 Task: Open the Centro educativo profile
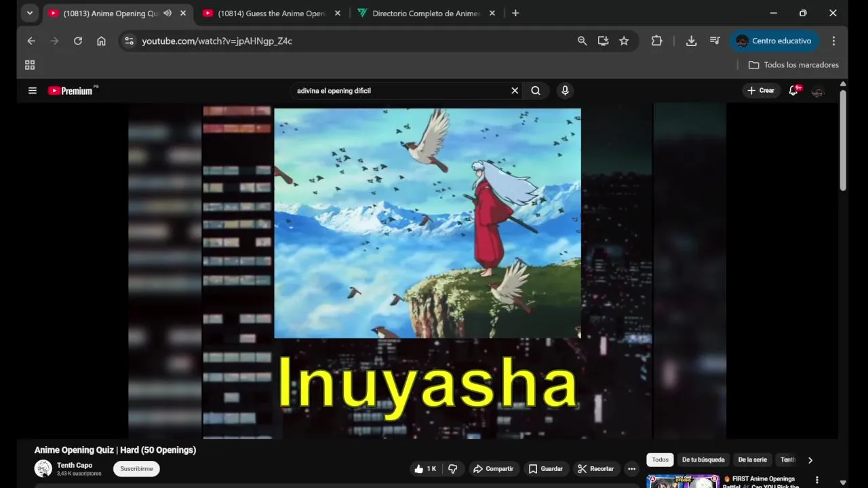[x=774, y=41]
